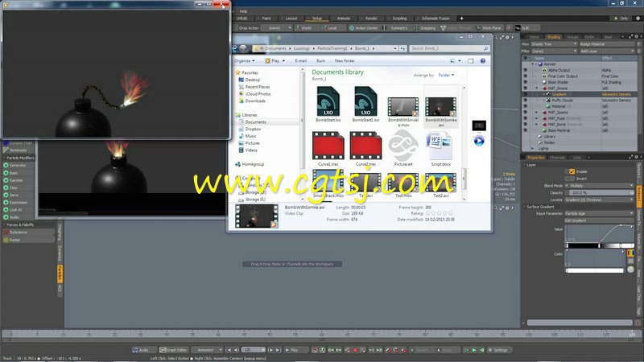Select Curve2.trec file icon

click(x=365, y=146)
